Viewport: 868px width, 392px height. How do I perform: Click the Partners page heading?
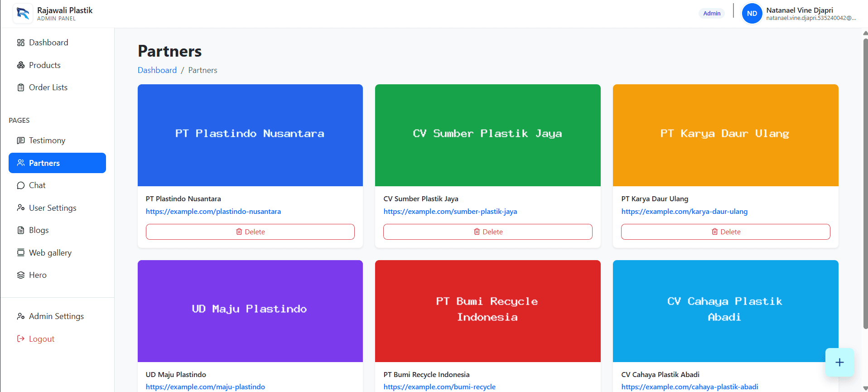click(170, 51)
